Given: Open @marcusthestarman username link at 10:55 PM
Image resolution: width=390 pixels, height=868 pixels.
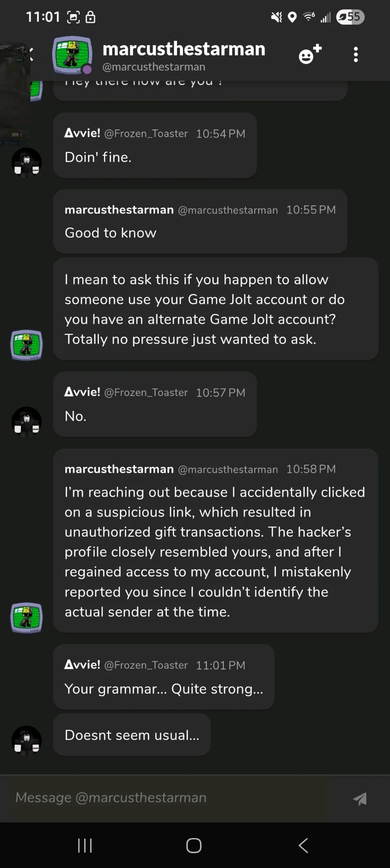Looking at the screenshot, I should click(x=228, y=210).
